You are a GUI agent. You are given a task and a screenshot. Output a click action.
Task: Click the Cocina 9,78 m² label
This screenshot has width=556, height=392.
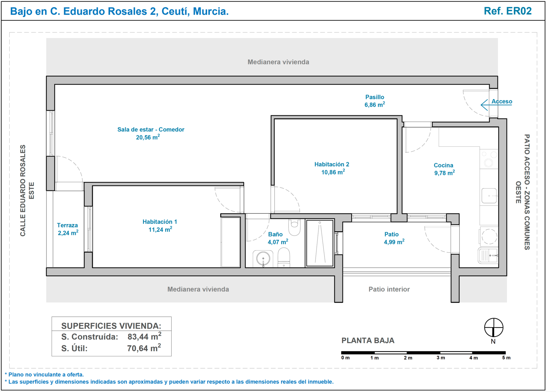444,169
